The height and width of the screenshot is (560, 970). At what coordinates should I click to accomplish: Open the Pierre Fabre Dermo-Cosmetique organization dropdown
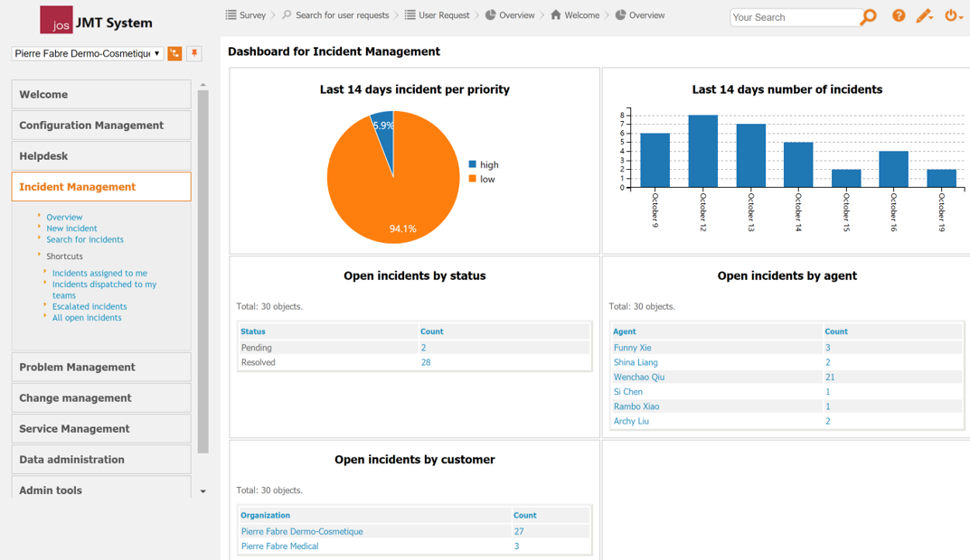[x=88, y=54]
